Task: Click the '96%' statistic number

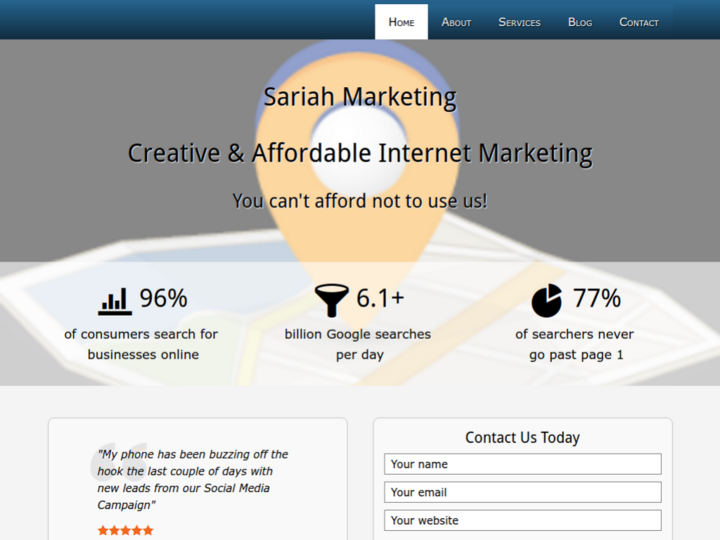Action: click(163, 298)
